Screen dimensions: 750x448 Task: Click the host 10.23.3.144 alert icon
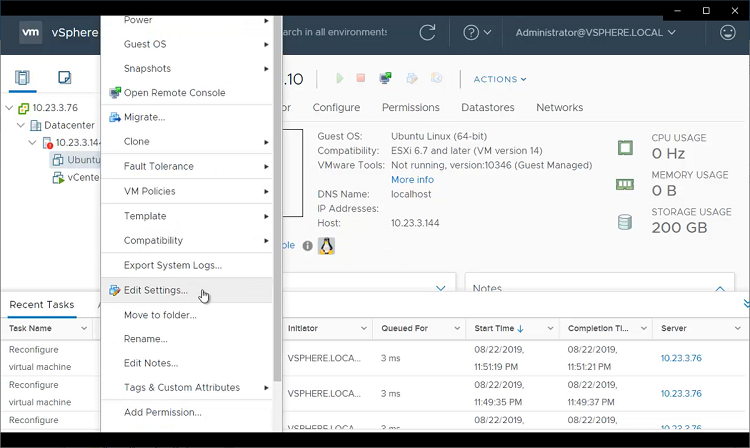pos(47,143)
